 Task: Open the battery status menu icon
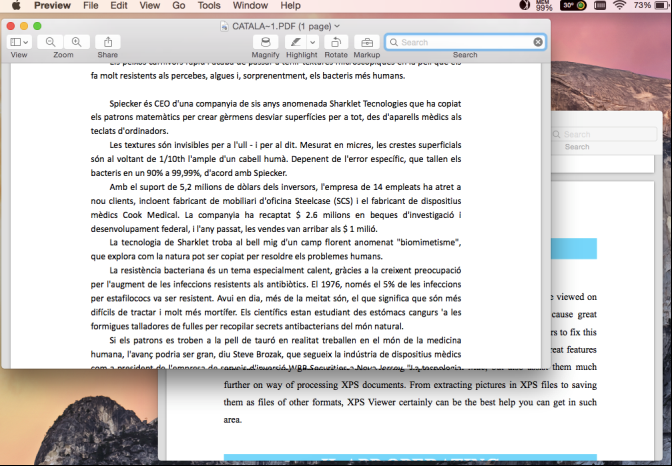[661, 5]
